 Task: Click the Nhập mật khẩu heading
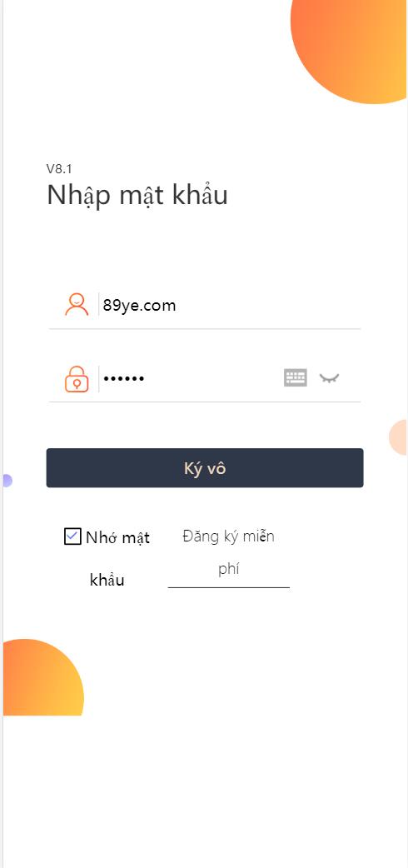(137, 196)
